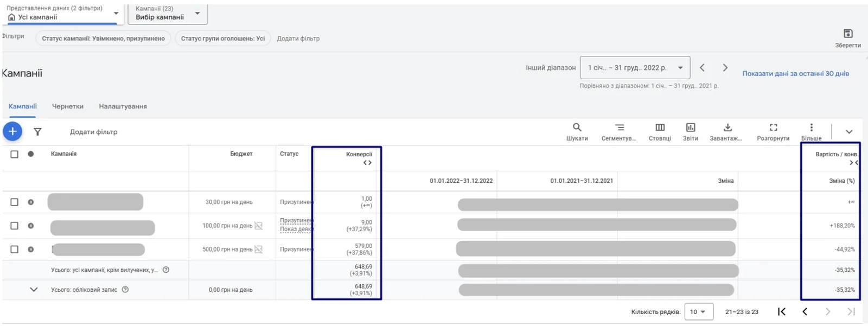Switch to Налаштування tab
The width and height of the screenshot is (868, 326).
pos(123,106)
